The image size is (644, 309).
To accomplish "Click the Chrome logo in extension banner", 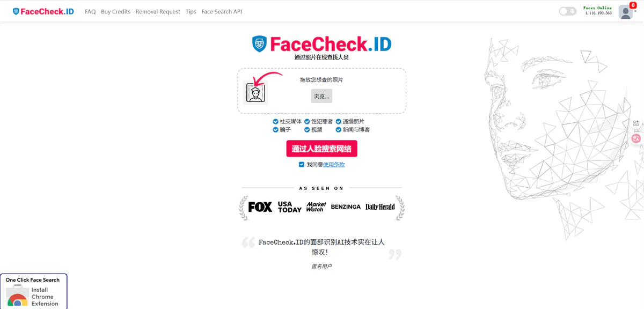I will 17,300.
